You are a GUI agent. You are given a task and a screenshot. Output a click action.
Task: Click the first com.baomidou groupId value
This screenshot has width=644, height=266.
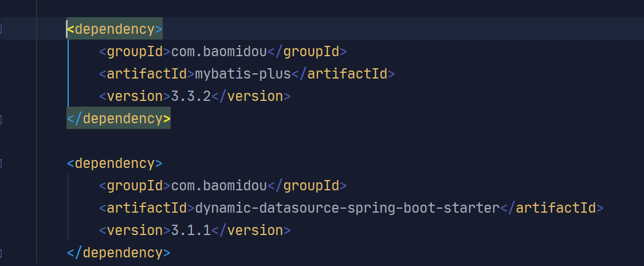click(219, 52)
